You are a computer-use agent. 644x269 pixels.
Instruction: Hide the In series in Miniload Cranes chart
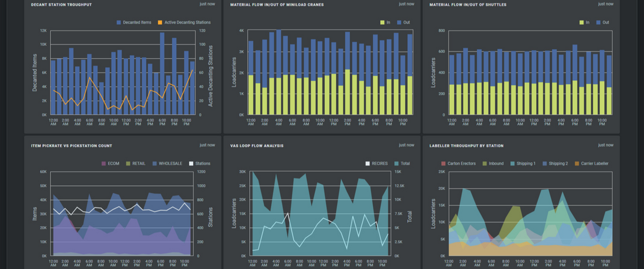click(384, 23)
